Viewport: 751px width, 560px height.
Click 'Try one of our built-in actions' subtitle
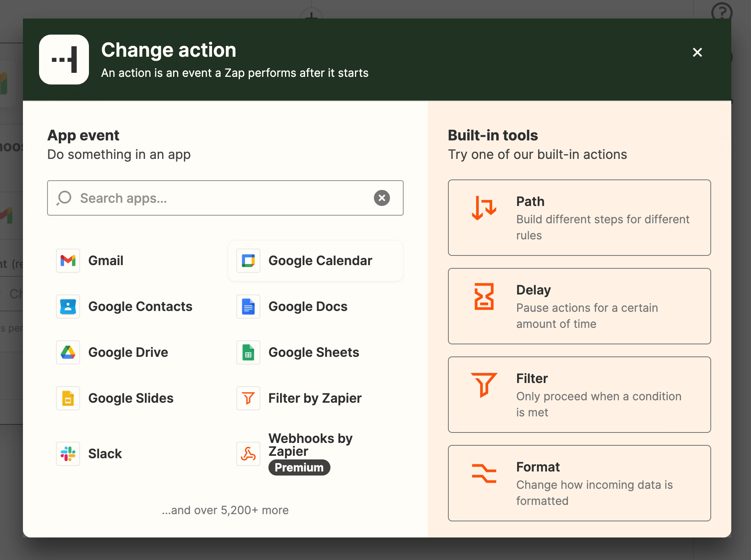[x=537, y=154]
